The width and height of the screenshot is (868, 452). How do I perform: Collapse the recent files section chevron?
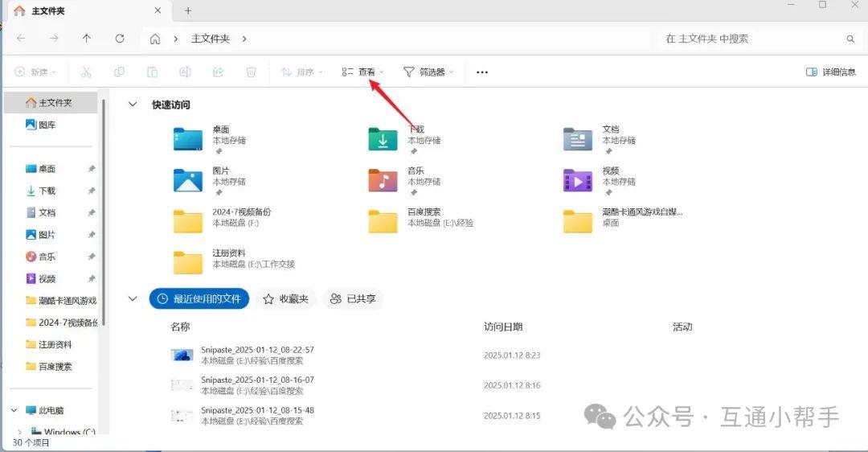click(x=133, y=298)
